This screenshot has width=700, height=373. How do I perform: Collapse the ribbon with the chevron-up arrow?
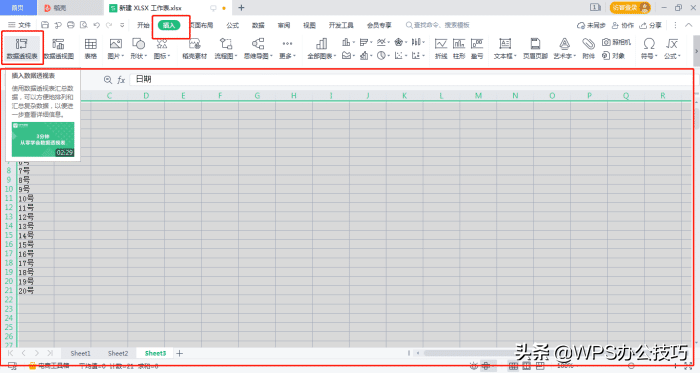pyautogui.click(x=689, y=25)
